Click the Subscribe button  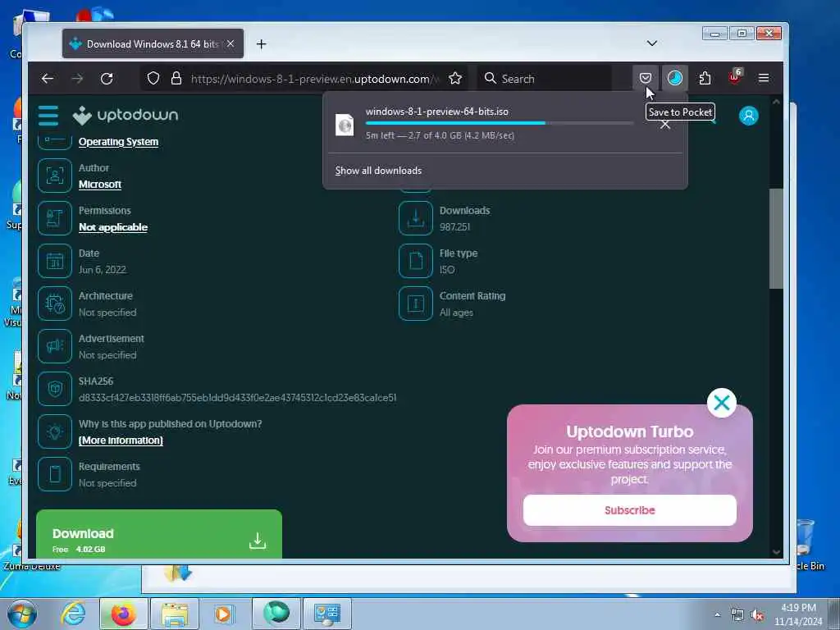pyautogui.click(x=630, y=510)
